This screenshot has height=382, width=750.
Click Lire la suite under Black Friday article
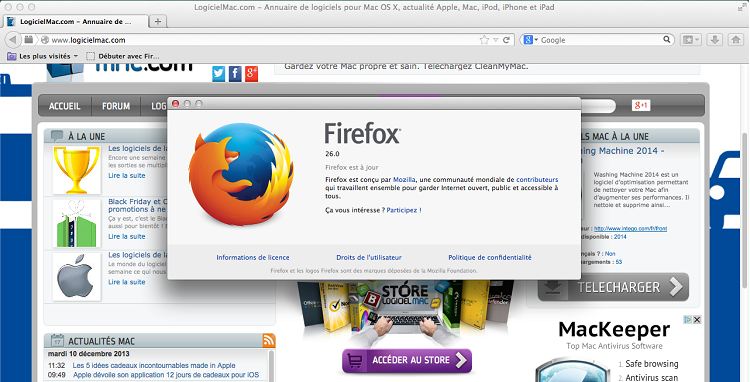coord(126,236)
